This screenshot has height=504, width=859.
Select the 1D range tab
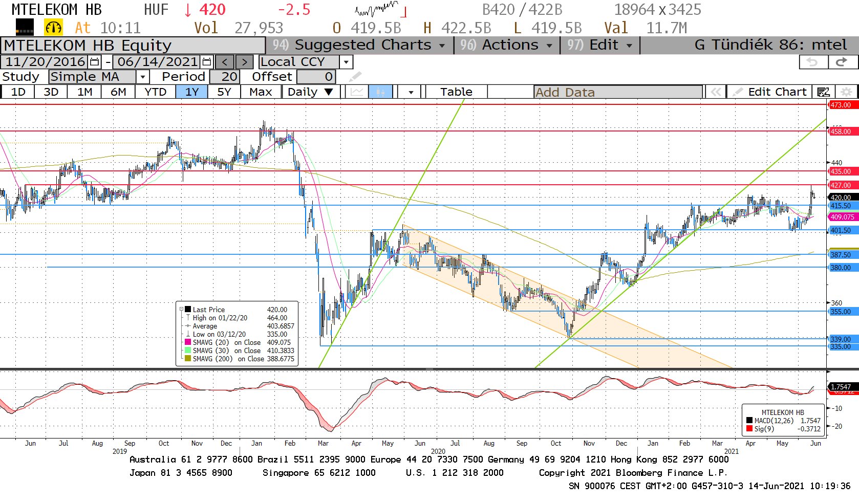18,92
